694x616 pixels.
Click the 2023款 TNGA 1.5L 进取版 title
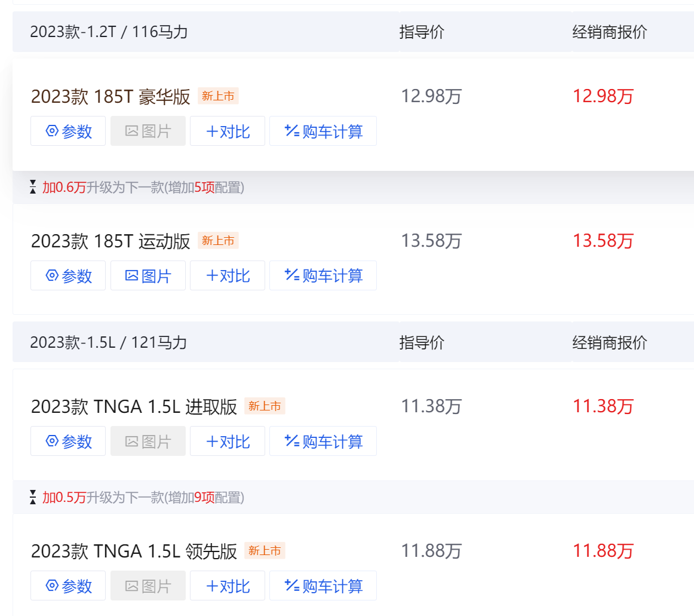pos(134,406)
